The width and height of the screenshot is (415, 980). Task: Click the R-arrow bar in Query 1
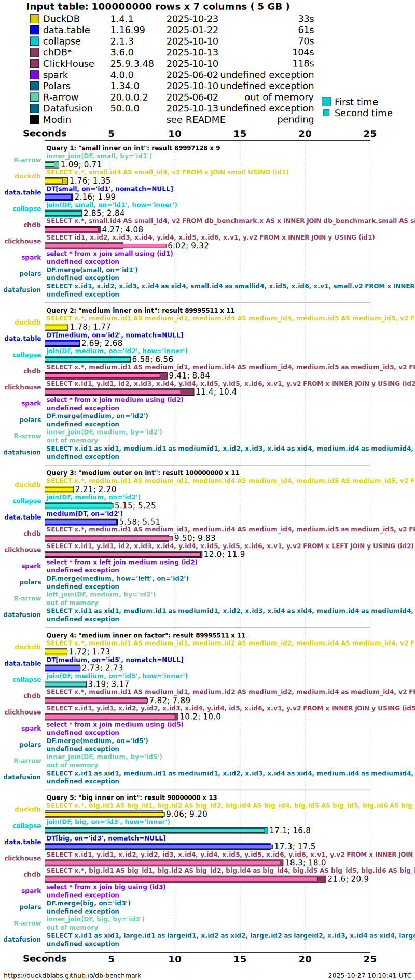click(x=52, y=164)
